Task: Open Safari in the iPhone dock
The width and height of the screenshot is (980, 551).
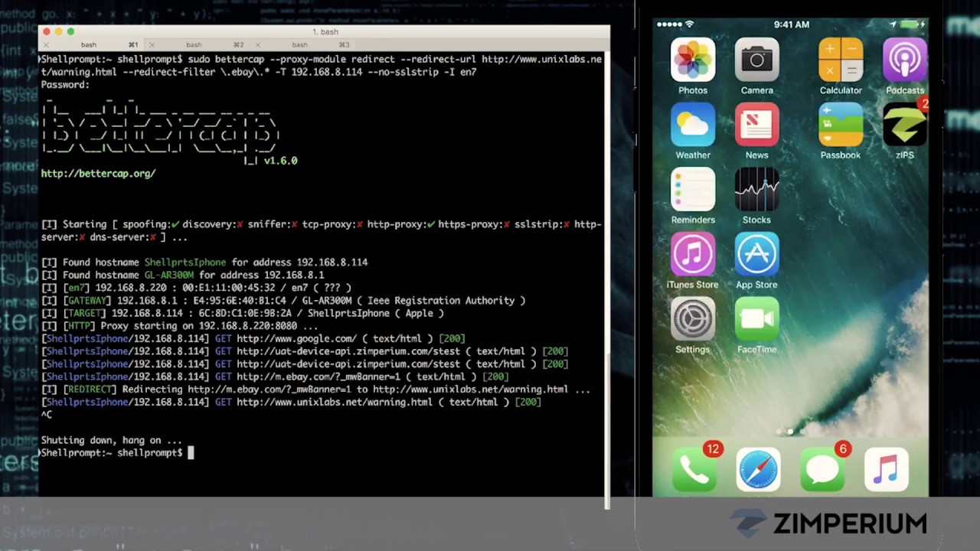Action: pyautogui.click(x=759, y=469)
